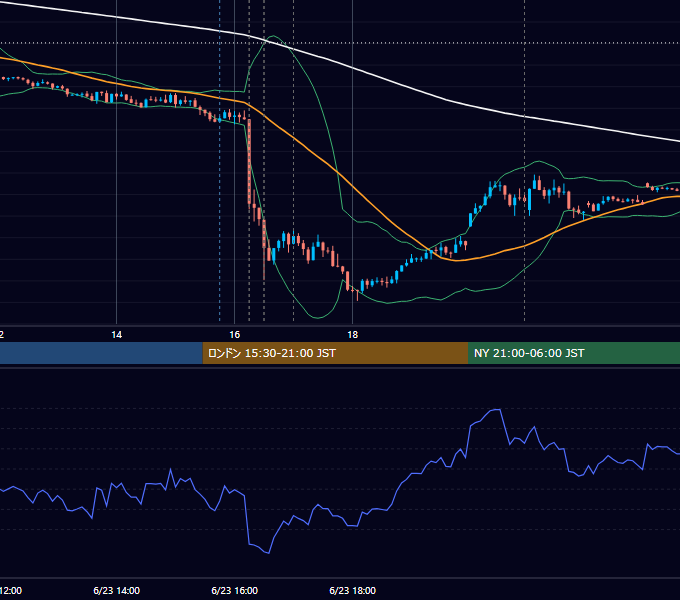Click the ロンドン 15:30-21:00 JST session bar

335,353
